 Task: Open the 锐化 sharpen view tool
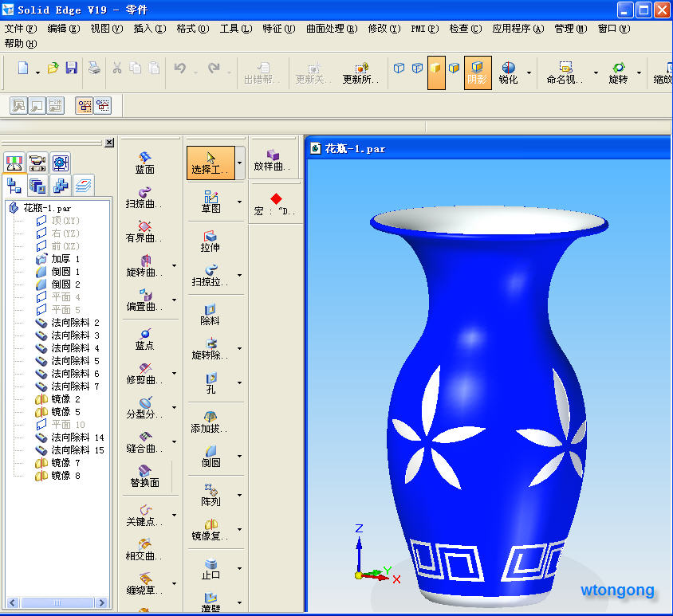(508, 73)
